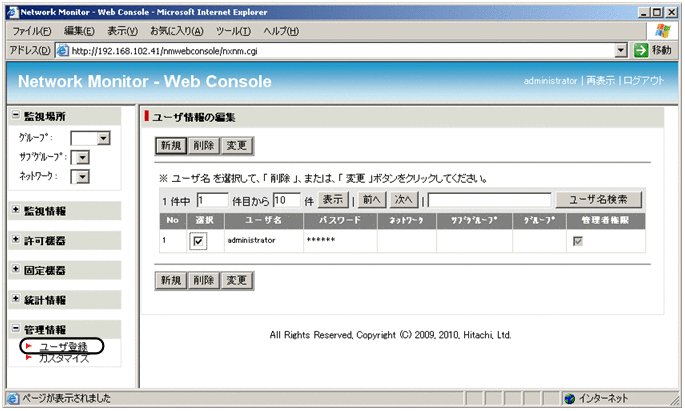Open the ネットワーク dropdown
This screenshot has width=685, height=411.
point(83,176)
